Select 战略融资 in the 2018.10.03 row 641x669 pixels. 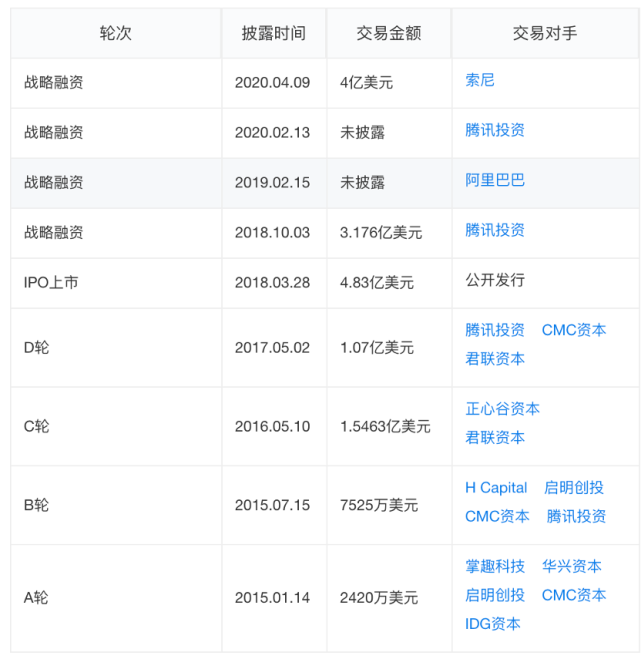point(53,232)
